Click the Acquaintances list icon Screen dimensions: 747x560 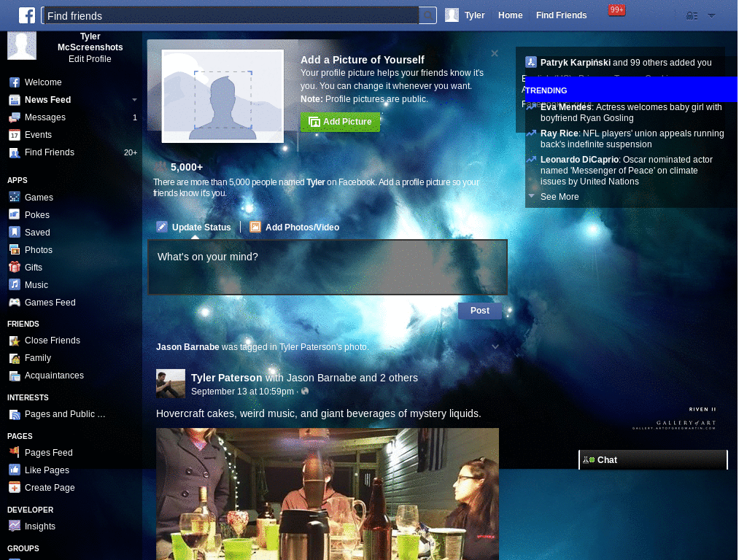point(15,376)
